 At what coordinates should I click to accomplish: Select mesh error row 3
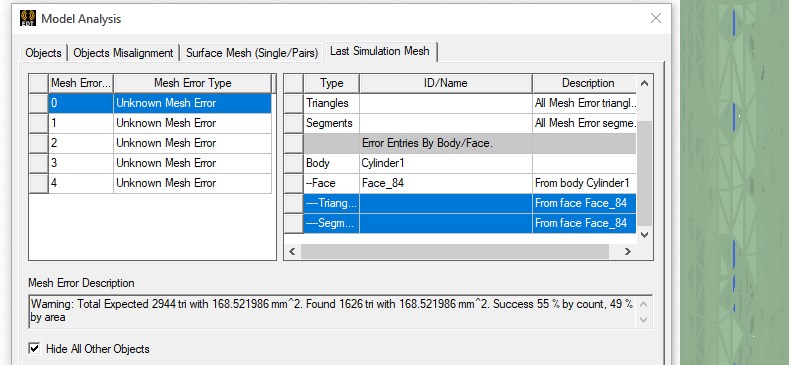(150, 163)
